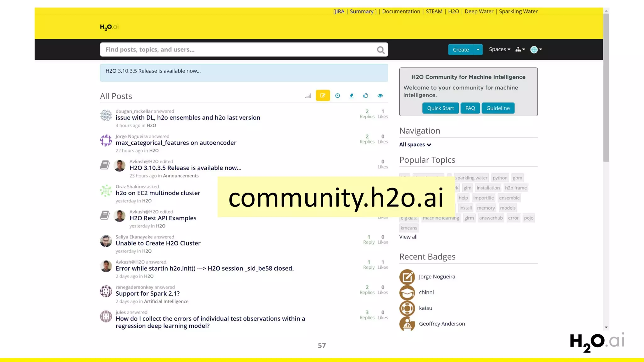Open Jorge Nogueira's post avatar

click(106, 140)
